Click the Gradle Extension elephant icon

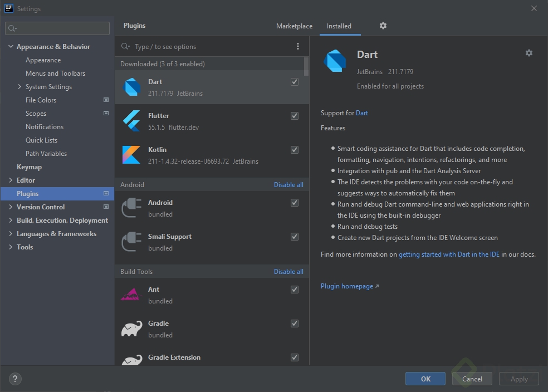[132, 360]
